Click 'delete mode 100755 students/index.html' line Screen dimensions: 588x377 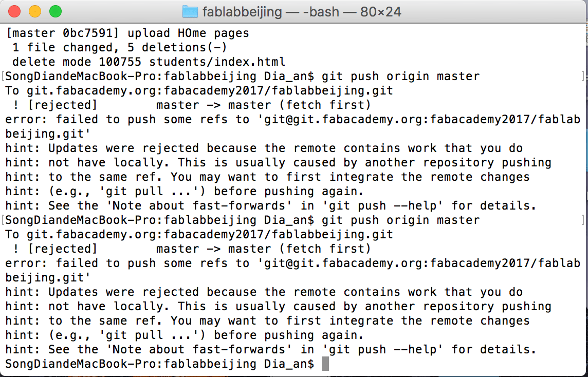149,62
